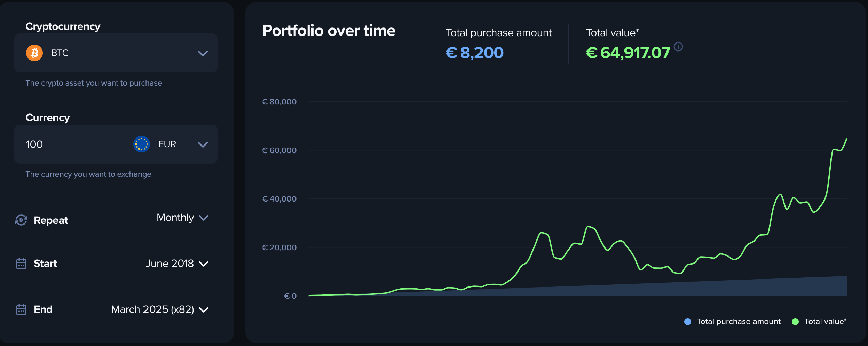This screenshot has width=868, height=346.
Task: Click the Repeat cycle icon
Action: point(21,220)
